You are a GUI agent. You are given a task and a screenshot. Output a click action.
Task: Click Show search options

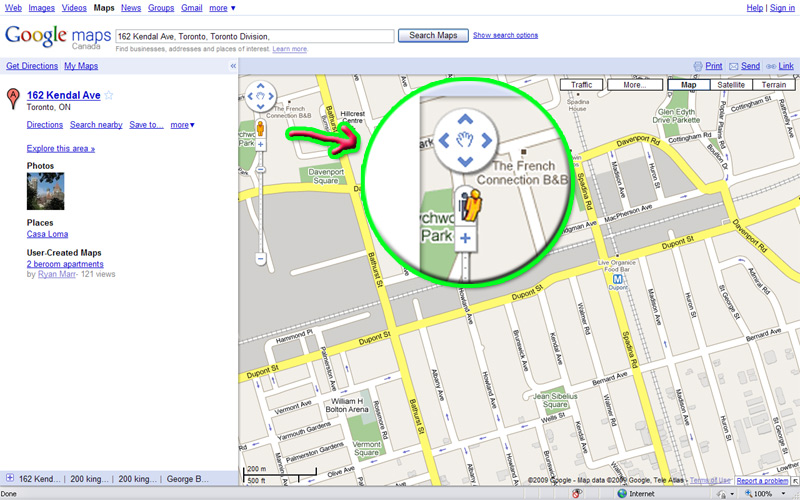(505, 35)
